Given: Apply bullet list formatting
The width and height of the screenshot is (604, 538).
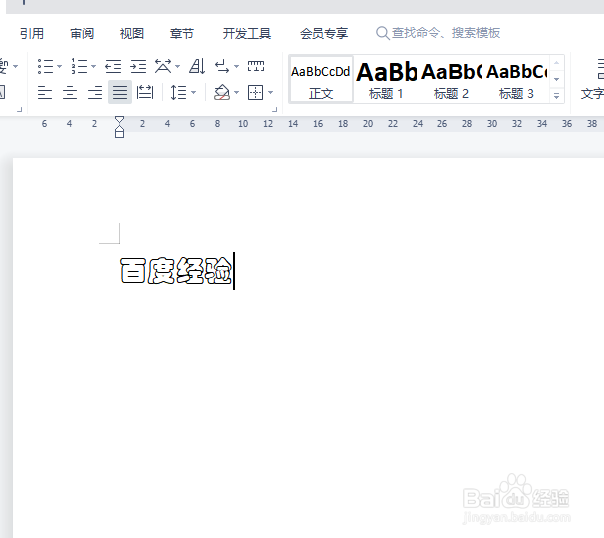Looking at the screenshot, I should click(45, 66).
